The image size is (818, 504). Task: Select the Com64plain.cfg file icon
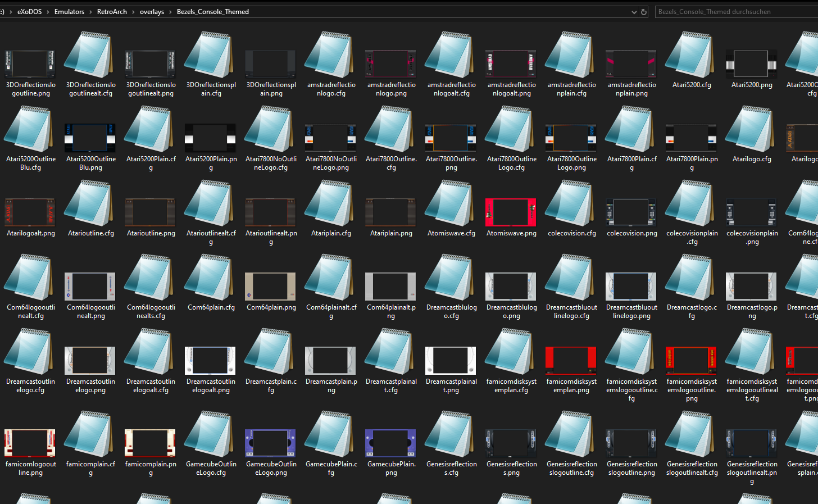pyautogui.click(x=211, y=278)
